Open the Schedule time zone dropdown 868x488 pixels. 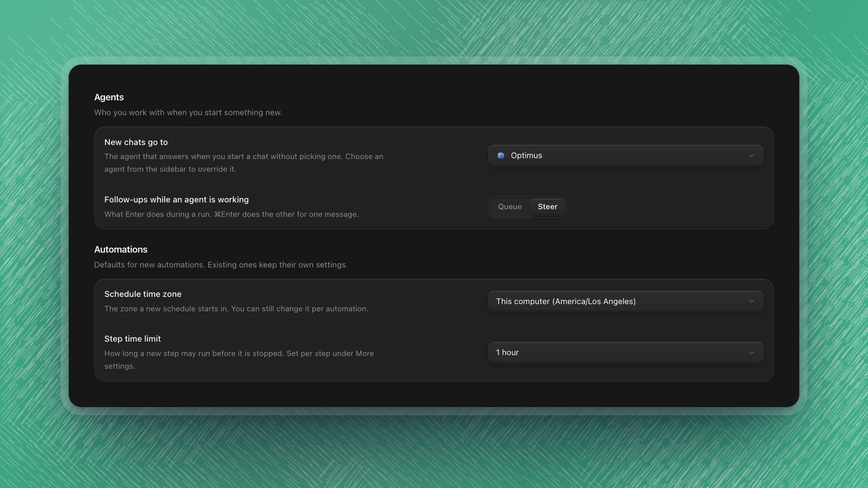click(x=626, y=301)
